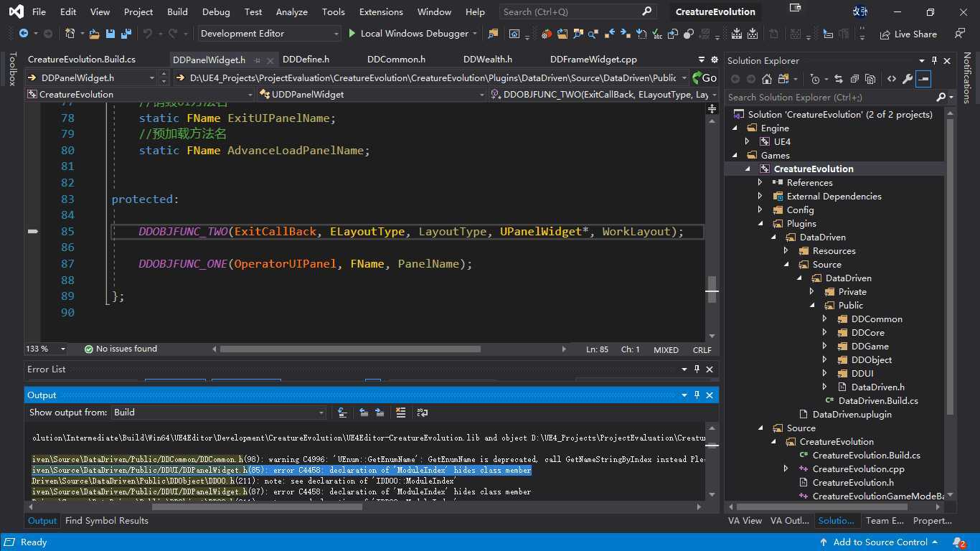Open the feedback icon in the main toolbar
The height and width of the screenshot is (551, 980).
(x=959, y=34)
